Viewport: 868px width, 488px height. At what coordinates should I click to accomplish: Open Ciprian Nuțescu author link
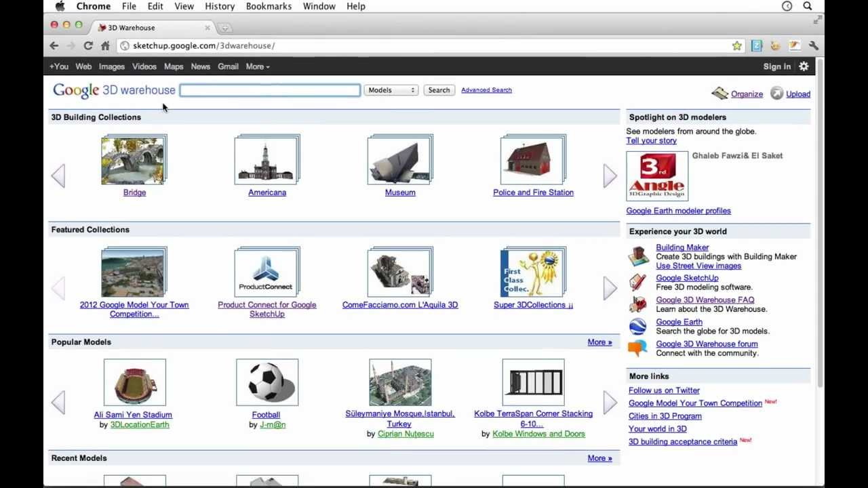[406, 434]
